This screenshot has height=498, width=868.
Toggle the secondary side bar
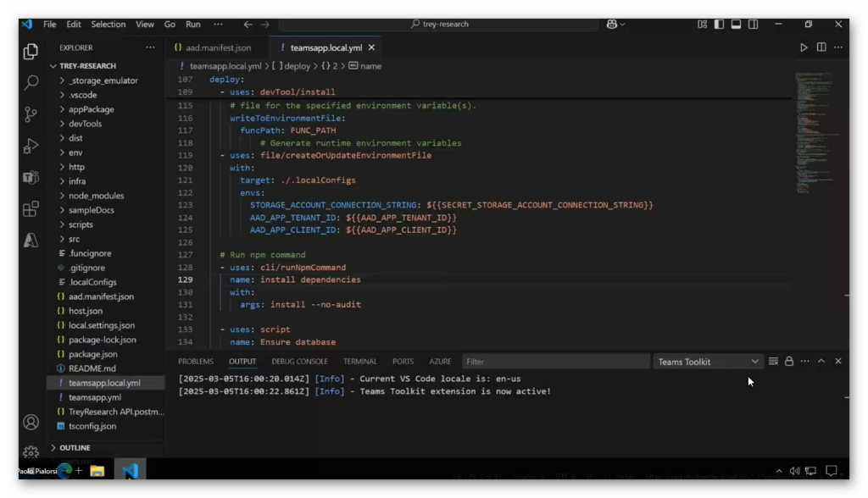(754, 25)
